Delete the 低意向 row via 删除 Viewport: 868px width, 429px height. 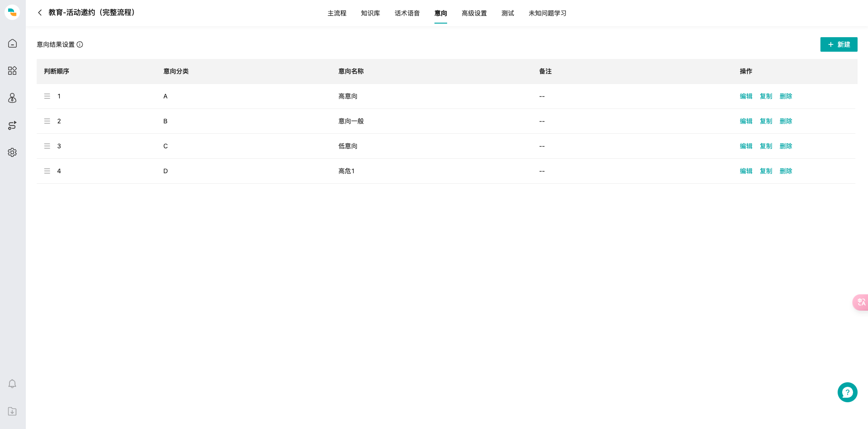pos(786,146)
